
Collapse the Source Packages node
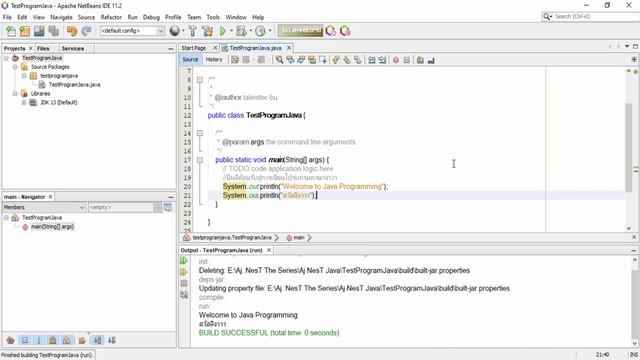(16, 67)
